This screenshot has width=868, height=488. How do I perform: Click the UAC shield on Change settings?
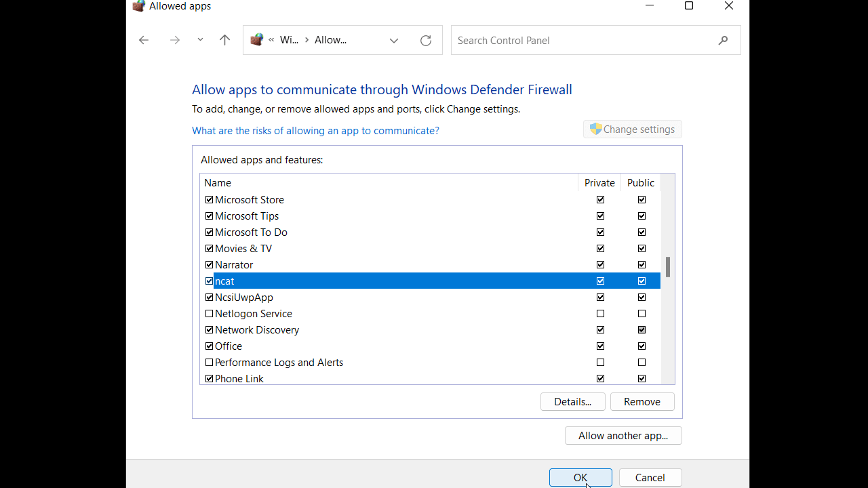point(595,129)
